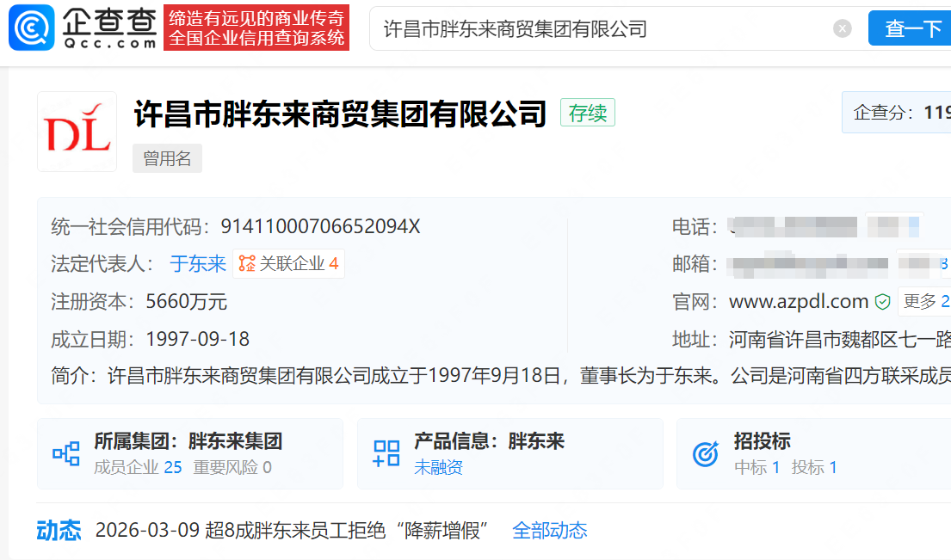Click the Qcc logo icon
The height and width of the screenshot is (560, 951).
[32, 28]
